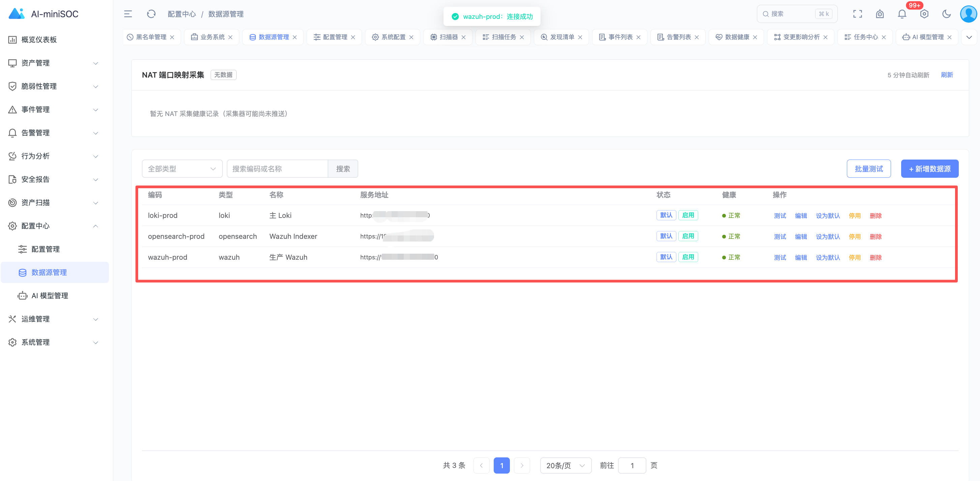Open the user avatar profile menu
The image size is (980, 481).
point(968,14)
